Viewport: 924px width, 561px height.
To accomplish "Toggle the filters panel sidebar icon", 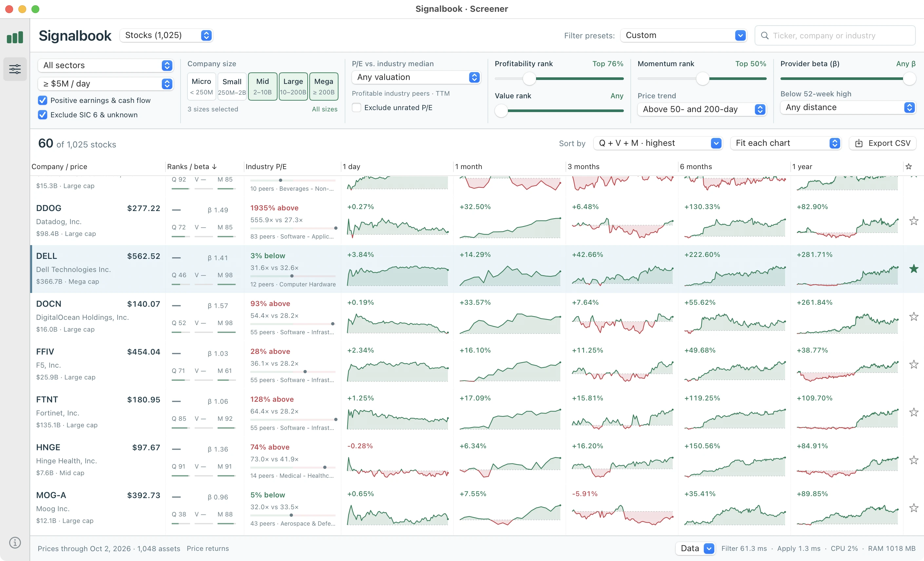I will tap(15, 69).
